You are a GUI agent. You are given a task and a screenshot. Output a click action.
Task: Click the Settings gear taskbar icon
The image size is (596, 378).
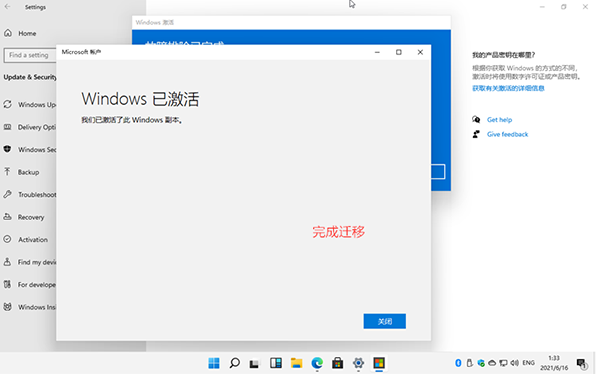[x=358, y=363]
